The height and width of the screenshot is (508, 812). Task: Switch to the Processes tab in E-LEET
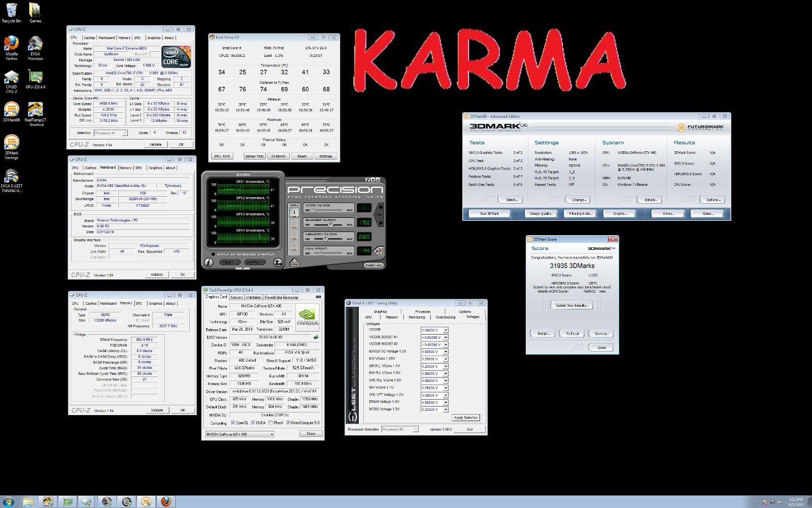click(423, 311)
